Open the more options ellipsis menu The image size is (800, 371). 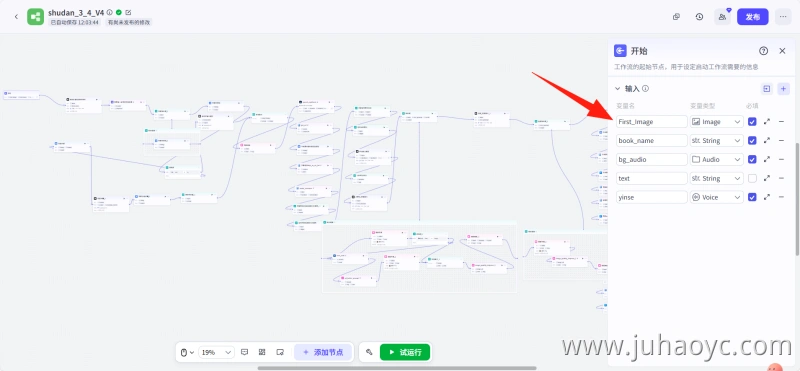click(x=783, y=17)
